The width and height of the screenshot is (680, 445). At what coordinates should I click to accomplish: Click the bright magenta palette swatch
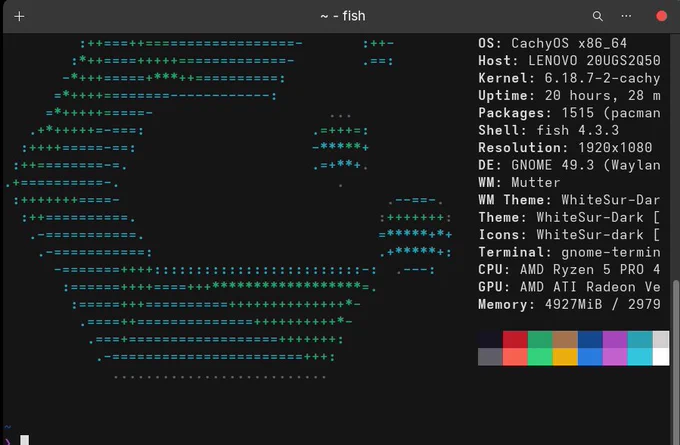[615, 357]
